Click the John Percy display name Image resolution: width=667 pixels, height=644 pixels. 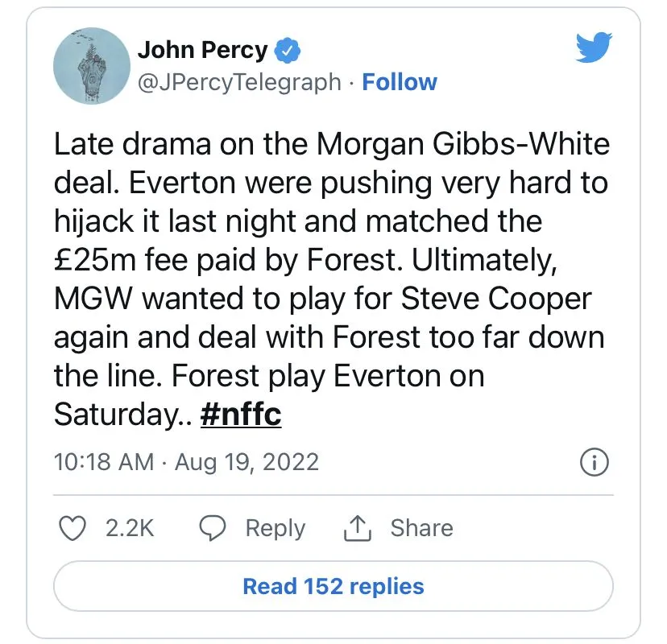(x=202, y=50)
